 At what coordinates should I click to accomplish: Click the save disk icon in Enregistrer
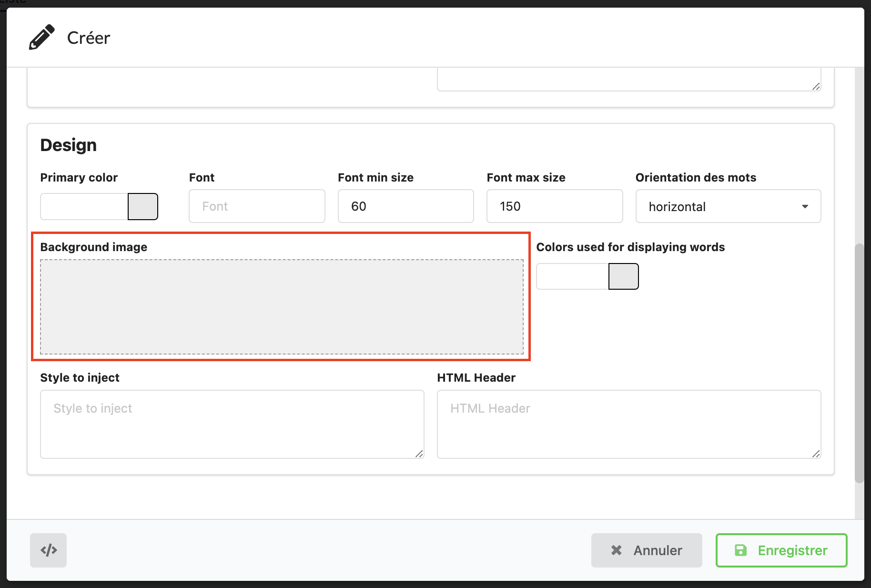(740, 550)
